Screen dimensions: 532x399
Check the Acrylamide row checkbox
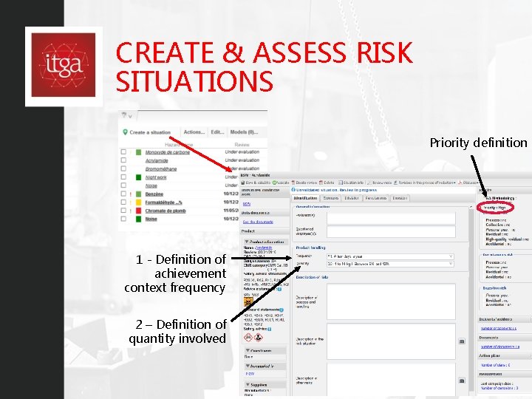point(123,160)
